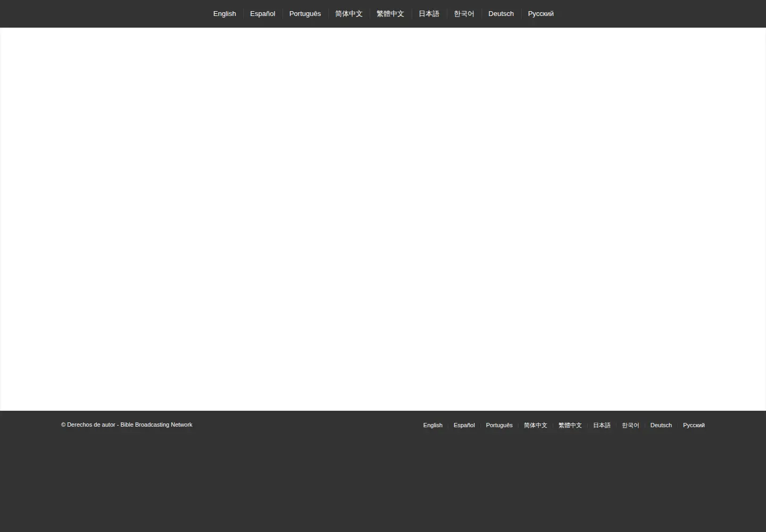Screen dimensions: 766x532
Task: Go to the 日本語 footer link
Action: coord(602,425)
